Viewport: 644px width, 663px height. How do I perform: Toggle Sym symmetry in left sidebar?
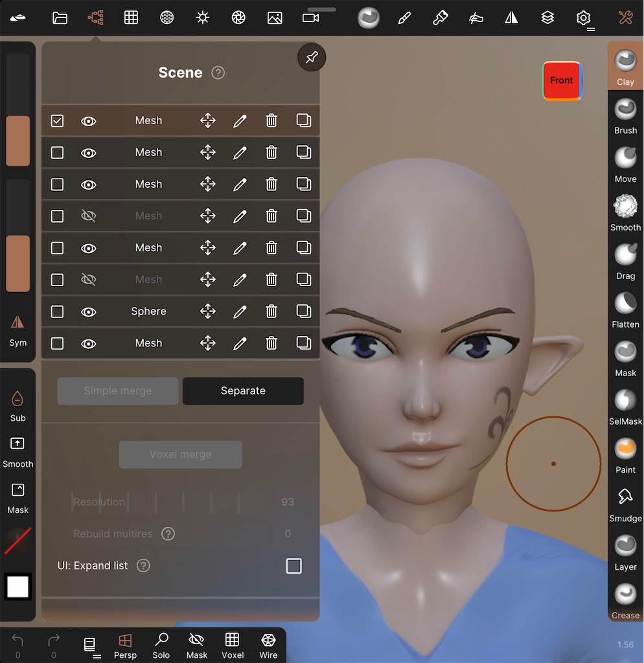(x=17, y=331)
